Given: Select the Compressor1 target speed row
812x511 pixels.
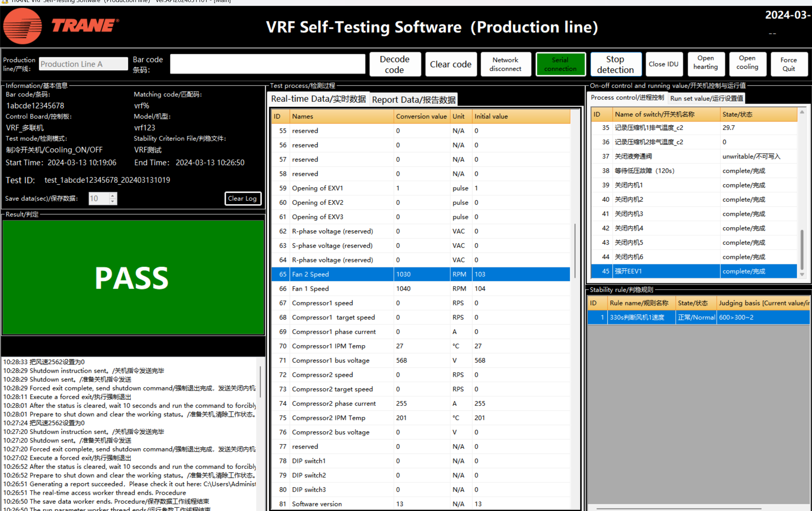Looking at the screenshot, I should (421, 317).
